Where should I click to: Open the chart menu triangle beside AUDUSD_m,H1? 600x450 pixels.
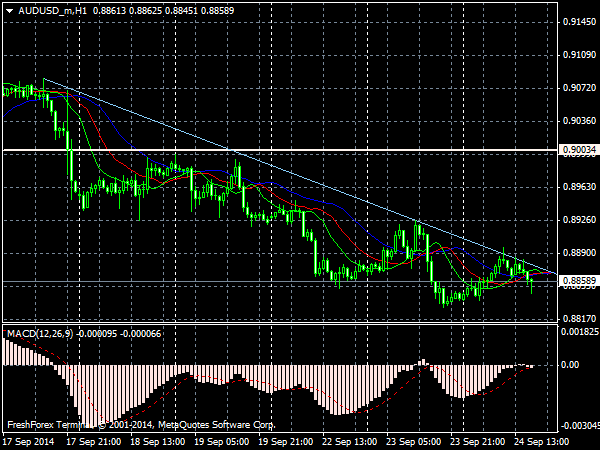[10, 11]
